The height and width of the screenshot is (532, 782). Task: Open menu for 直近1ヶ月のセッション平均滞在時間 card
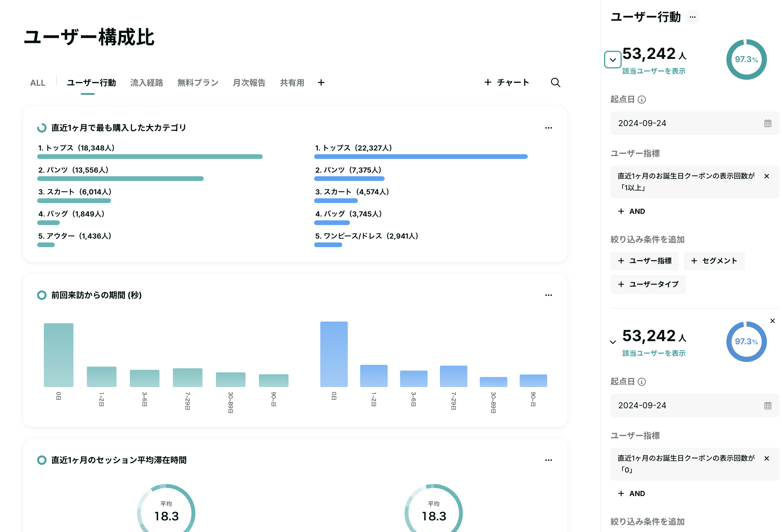pyautogui.click(x=548, y=460)
